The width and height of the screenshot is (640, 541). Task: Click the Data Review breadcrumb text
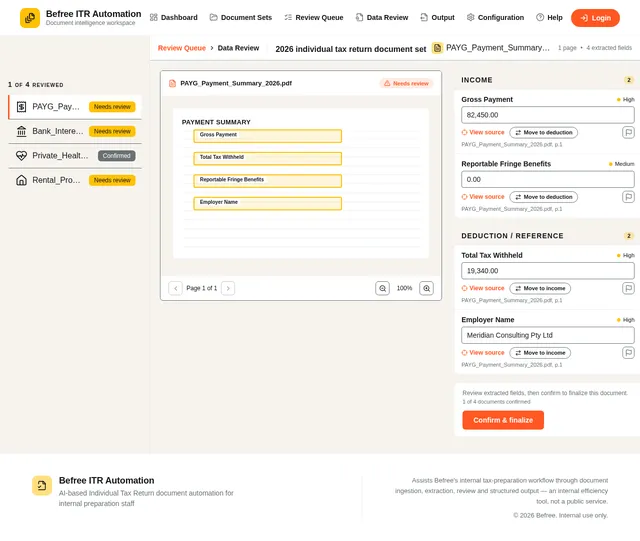pyautogui.click(x=238, y=48)
